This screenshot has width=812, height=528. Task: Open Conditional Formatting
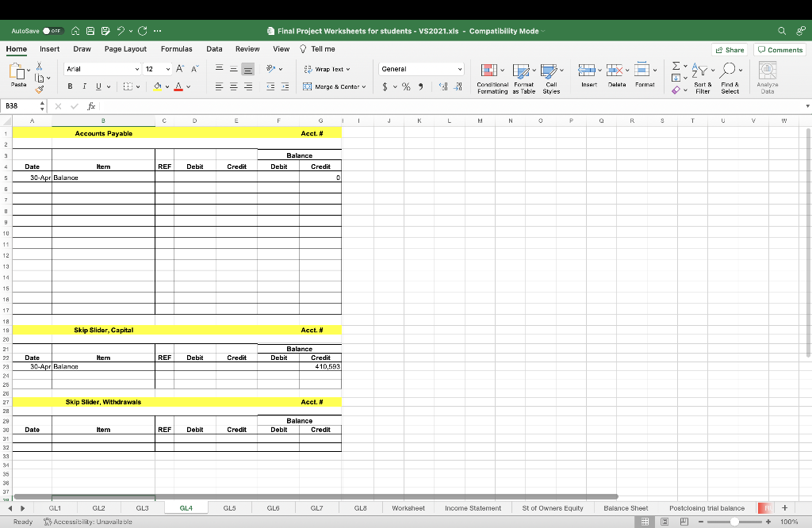[492, 78]
